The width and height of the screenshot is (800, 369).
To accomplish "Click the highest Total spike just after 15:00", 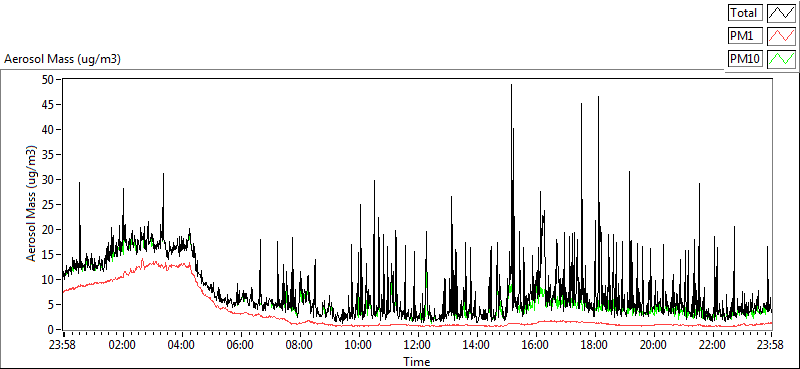I will click(511, 86).
